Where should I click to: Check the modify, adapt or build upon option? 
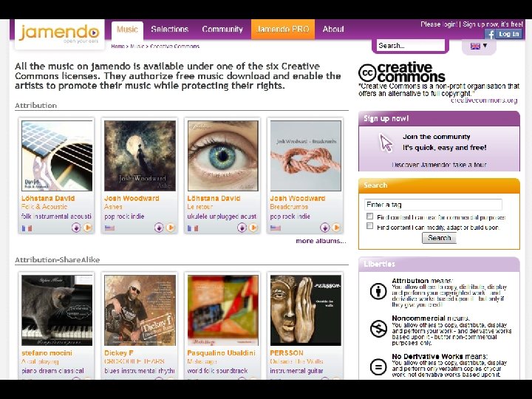370,226
